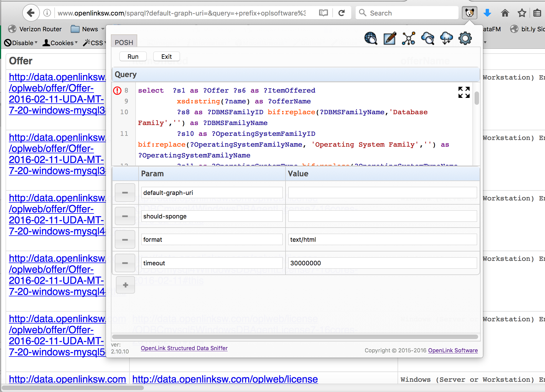Viewport: 545px width, 392px height.
Task: Open the OpenLink Structured Data Sniffer link
Action: [x=184, y=348]
